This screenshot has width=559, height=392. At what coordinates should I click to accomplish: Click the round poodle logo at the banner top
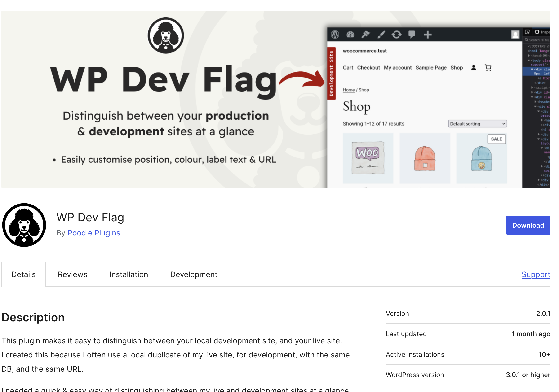(166, 35)
